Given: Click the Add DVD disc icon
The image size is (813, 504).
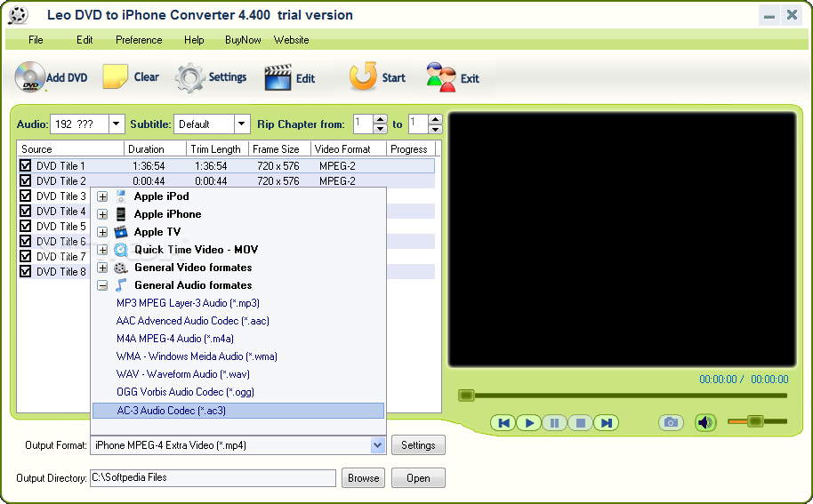Looking at the screenshot, I should pos(29,77).
